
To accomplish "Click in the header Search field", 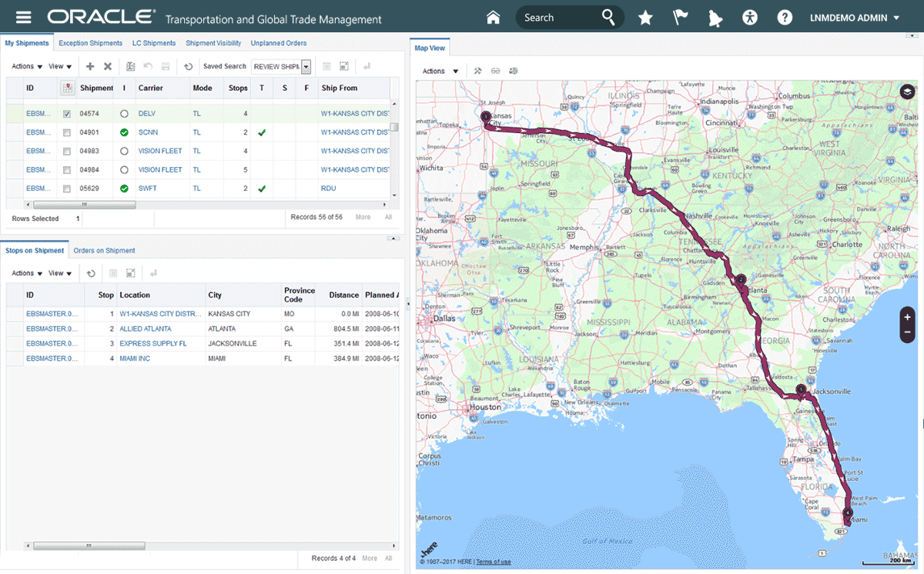I will coord(558,18).
